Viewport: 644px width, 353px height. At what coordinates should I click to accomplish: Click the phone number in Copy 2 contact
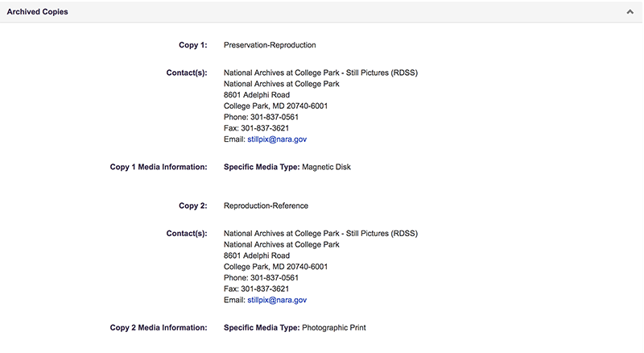[256, 277]
